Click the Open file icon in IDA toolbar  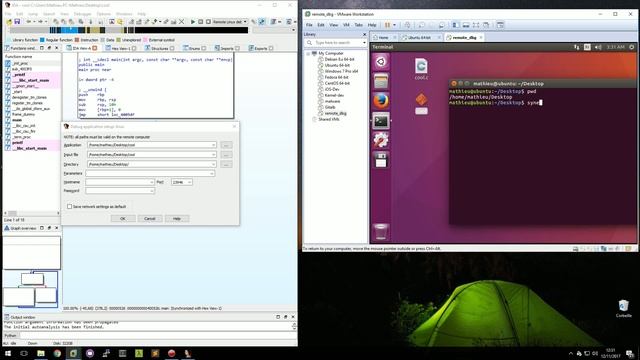pos(9,22)
